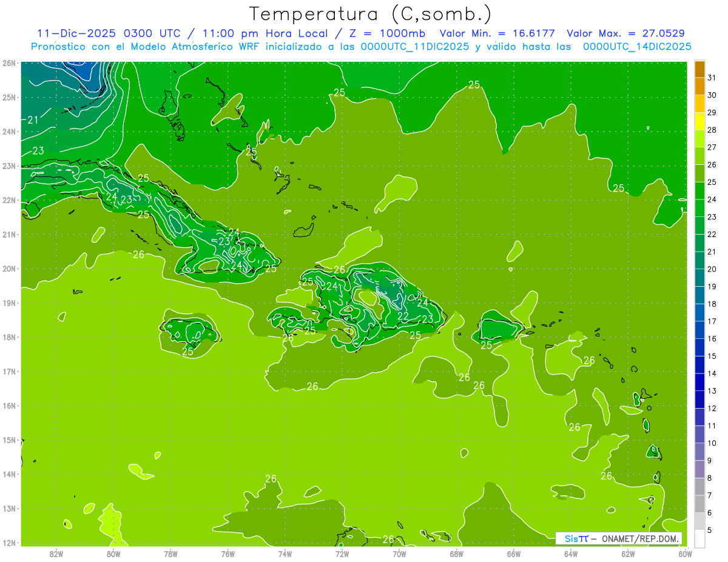728x562 pixels.
Task: Pick the white legend swatch below 5
Action: tap(700, 538)
